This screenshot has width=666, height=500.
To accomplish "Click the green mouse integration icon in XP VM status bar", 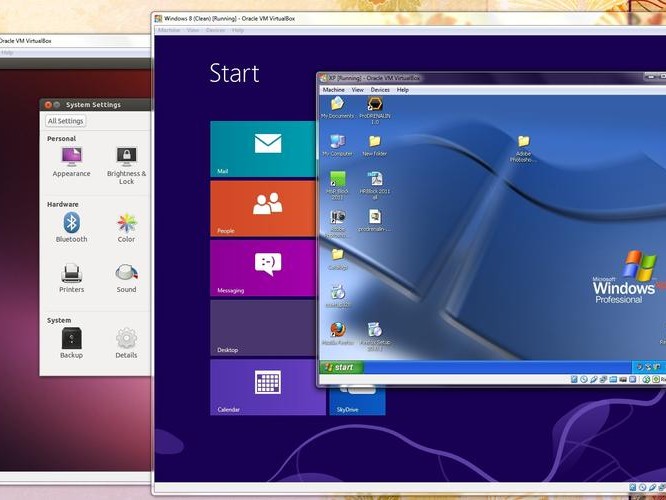I will (x=646, y=379).
